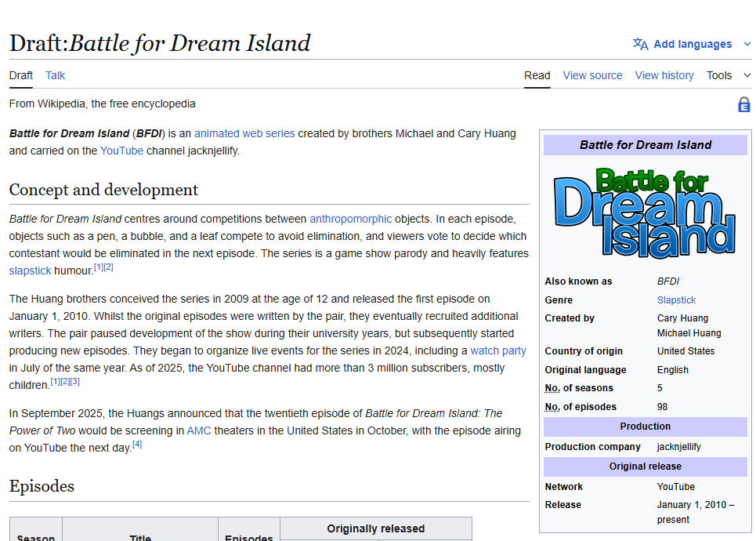Open the Draft tab
This screenshot has height=541, width=756.
point(20,75)
